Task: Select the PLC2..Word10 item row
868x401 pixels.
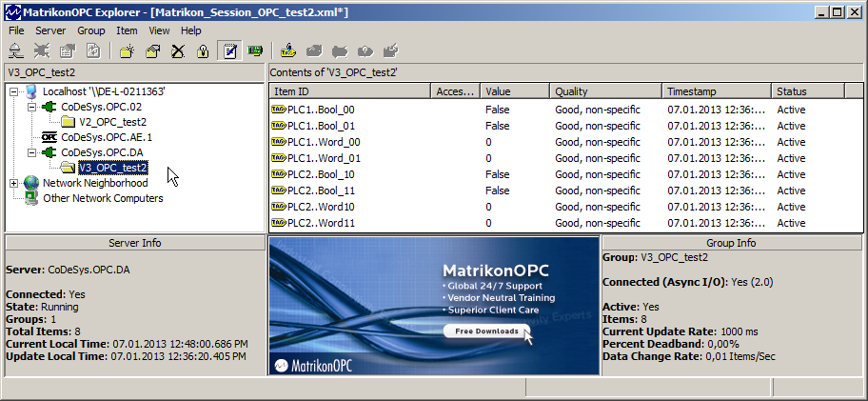Action: pos(565,207)
